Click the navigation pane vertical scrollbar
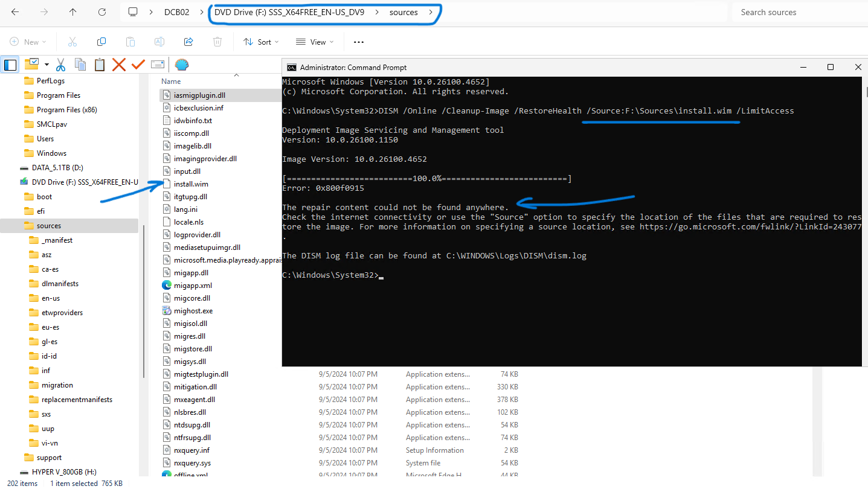The width and height of the screenshot is (868, 489). (143, 302)
